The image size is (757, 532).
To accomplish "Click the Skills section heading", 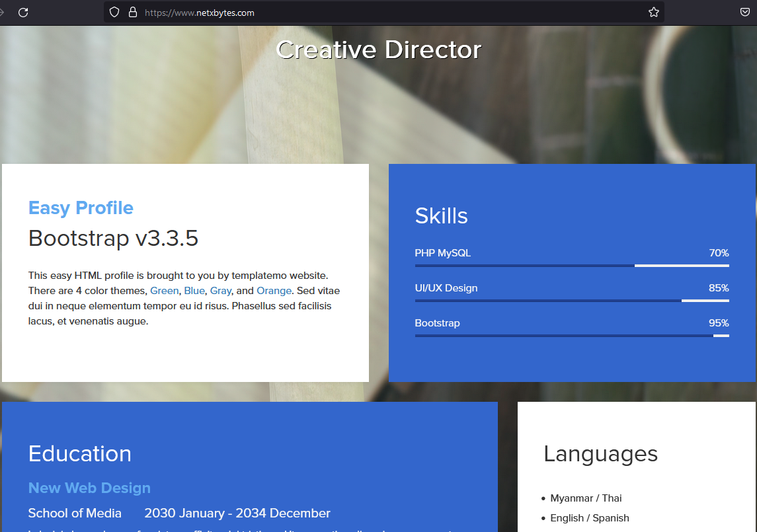I will 441,216.
